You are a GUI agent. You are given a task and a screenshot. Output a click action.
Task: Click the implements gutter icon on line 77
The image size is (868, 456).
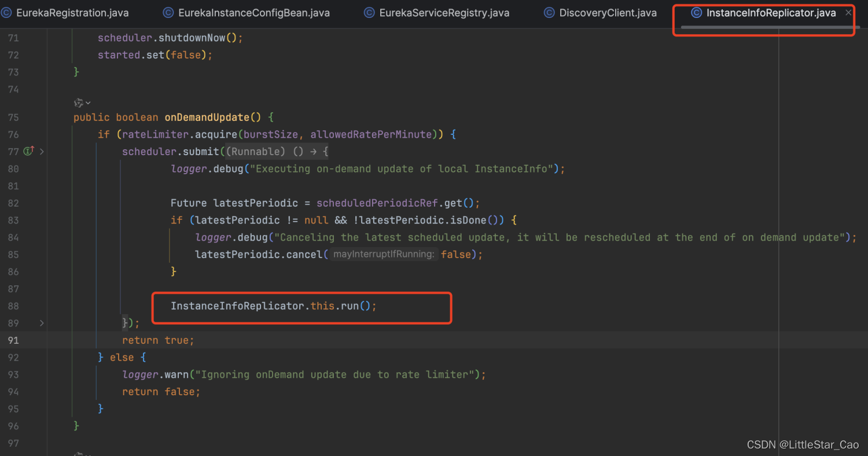28,151
